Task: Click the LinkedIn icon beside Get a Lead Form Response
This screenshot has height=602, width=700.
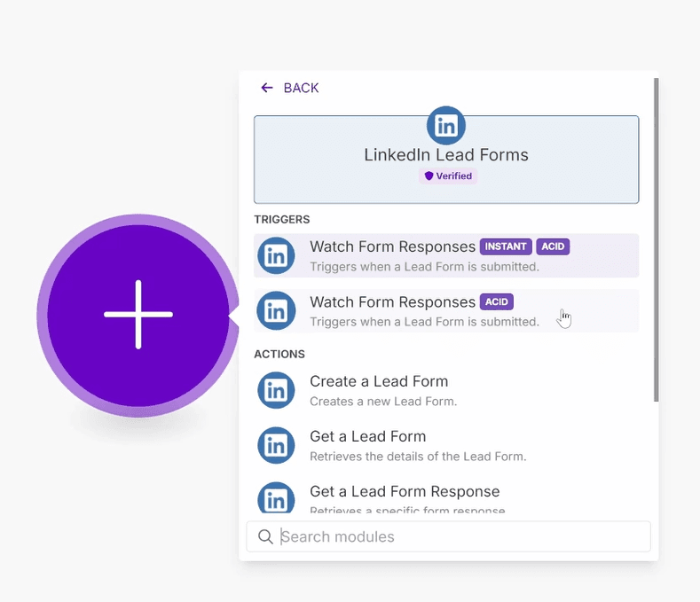Action: [x=276, y=498]
